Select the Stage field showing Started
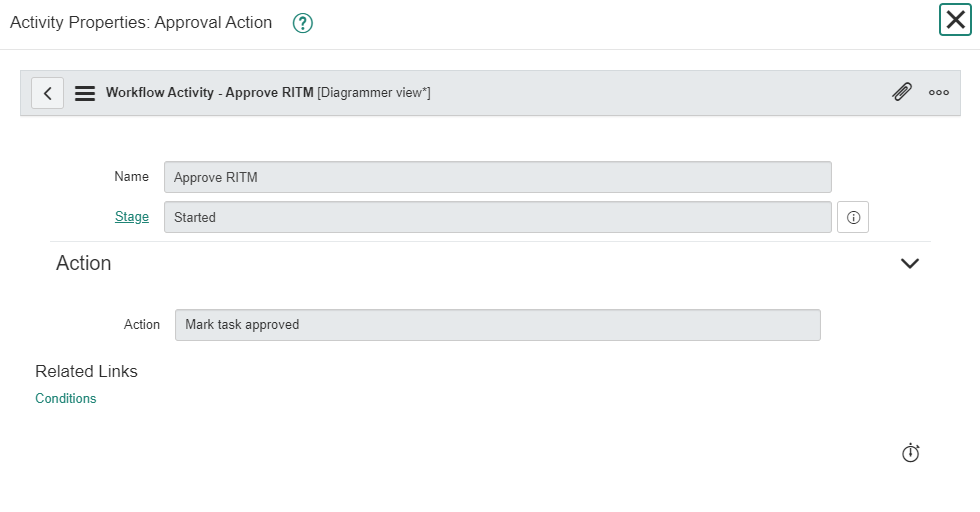 click(x=498, y=217)
